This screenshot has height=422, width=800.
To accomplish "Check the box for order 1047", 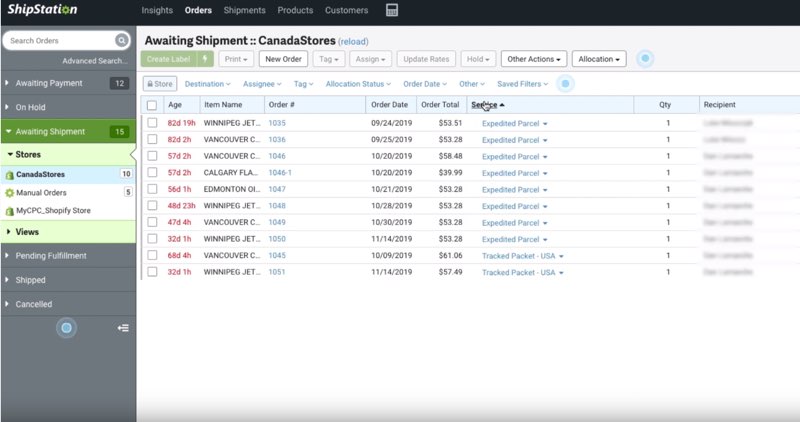I will tap(152, 189).
